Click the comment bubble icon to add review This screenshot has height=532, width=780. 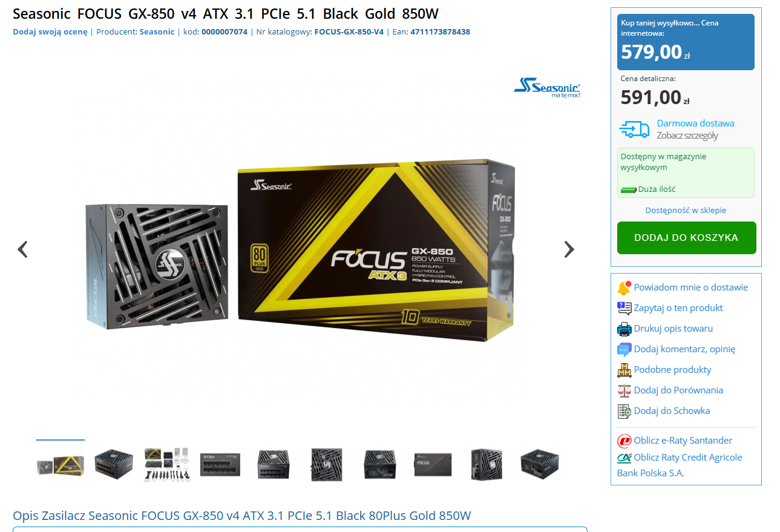[624, 349]
